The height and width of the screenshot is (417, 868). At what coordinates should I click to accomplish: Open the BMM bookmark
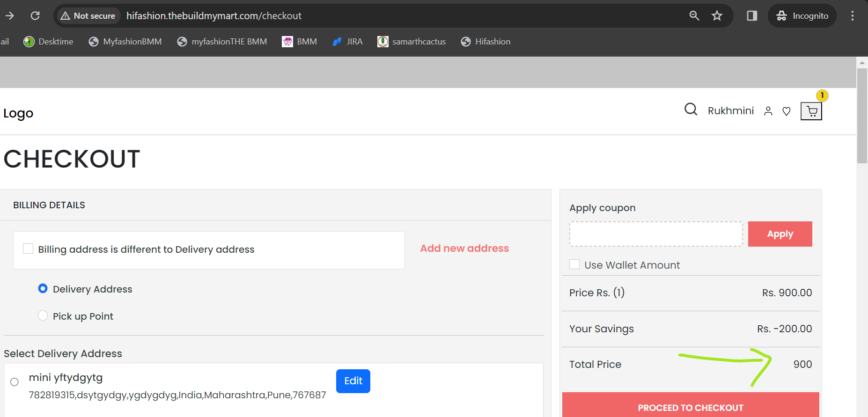click(x=300, y=42)
